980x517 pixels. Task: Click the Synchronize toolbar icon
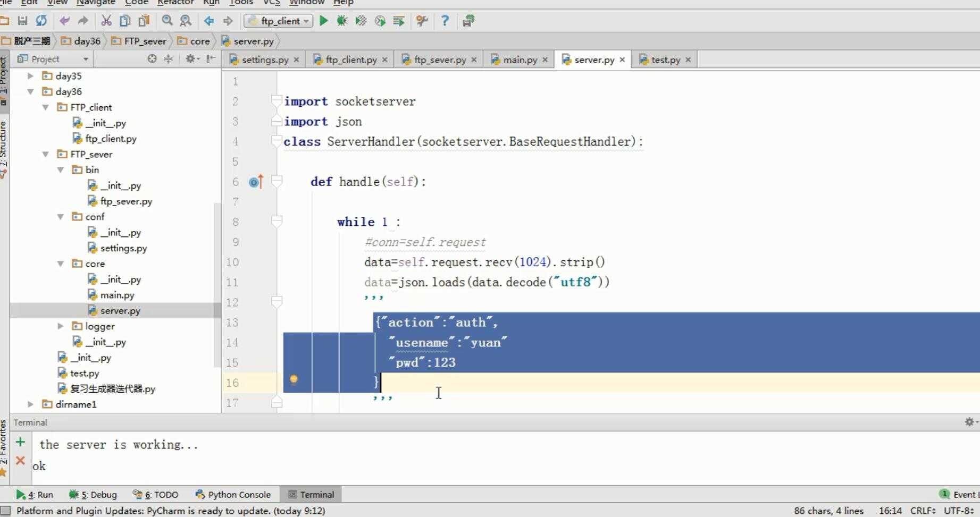click(x=41, y=21)
